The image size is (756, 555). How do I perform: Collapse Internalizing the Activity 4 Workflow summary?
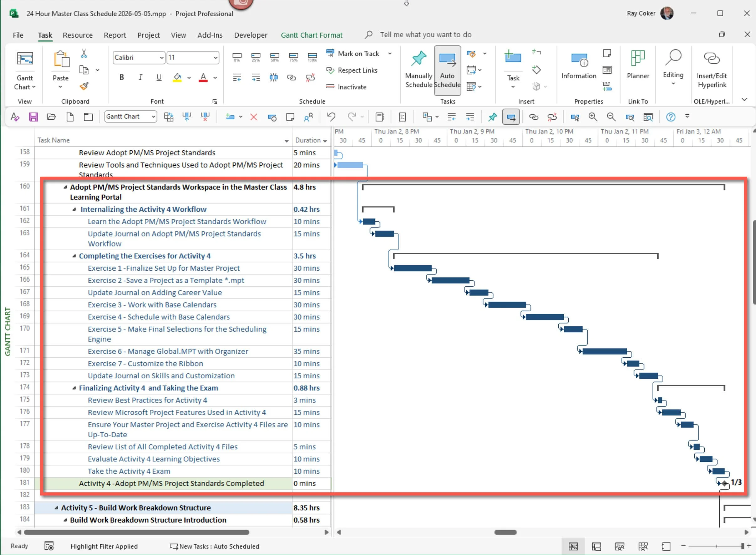tap(74, 209)
